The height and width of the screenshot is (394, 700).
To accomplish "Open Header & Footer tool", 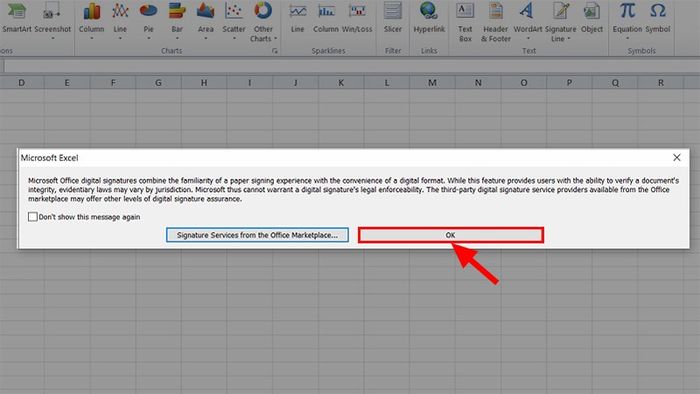I will (496, 21).
